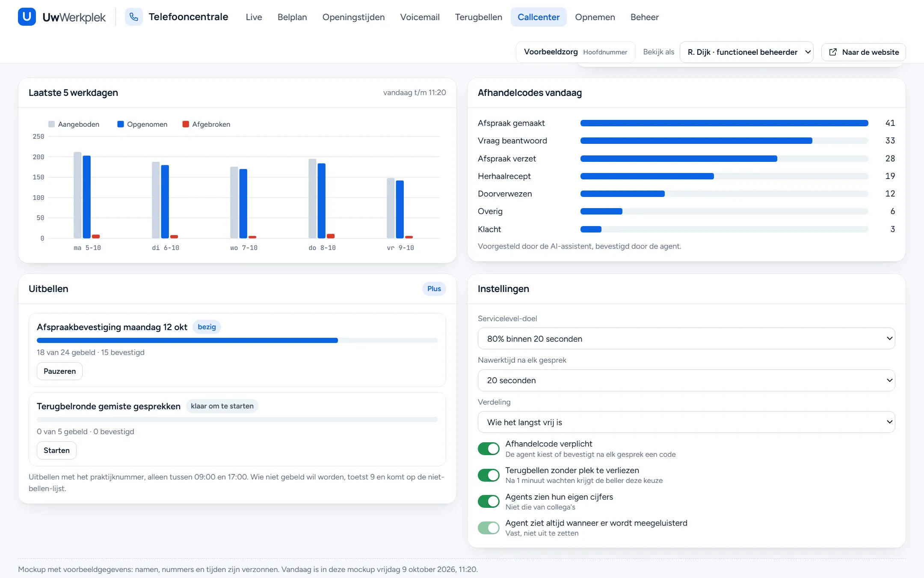Open the Bekijk als role dropdown
Screen dimensions: 924x578
pyautogui.click(x=746, y=52)
